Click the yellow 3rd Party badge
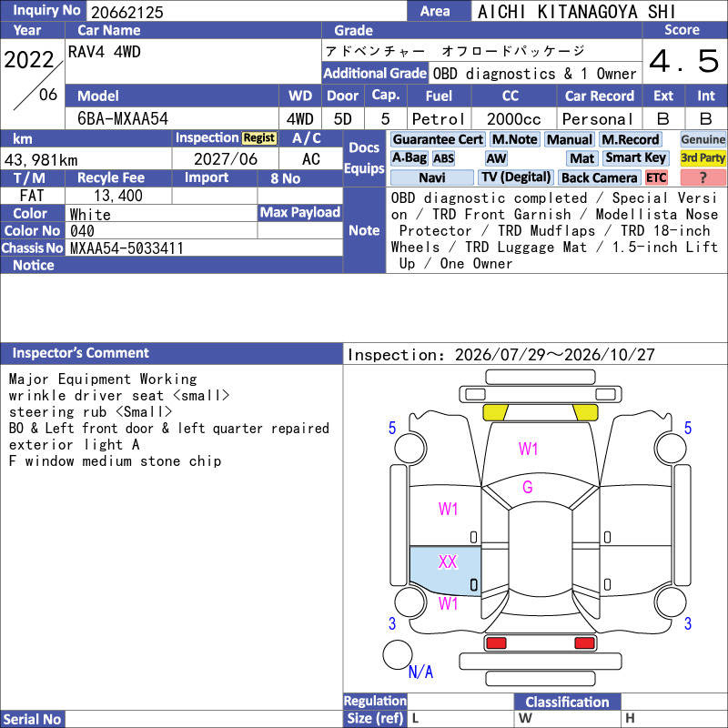This screenshot has width=728, height=728. click(703, 157)
